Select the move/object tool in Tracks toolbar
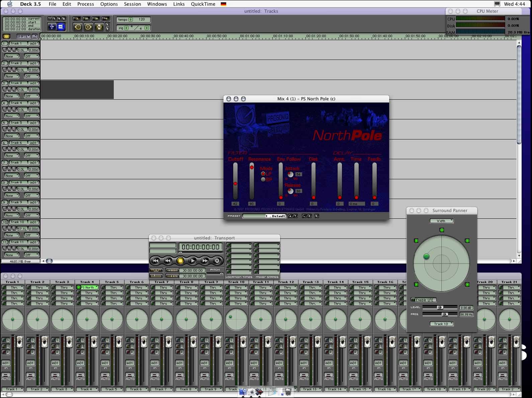The image size is (532, 398). (52, 27)
